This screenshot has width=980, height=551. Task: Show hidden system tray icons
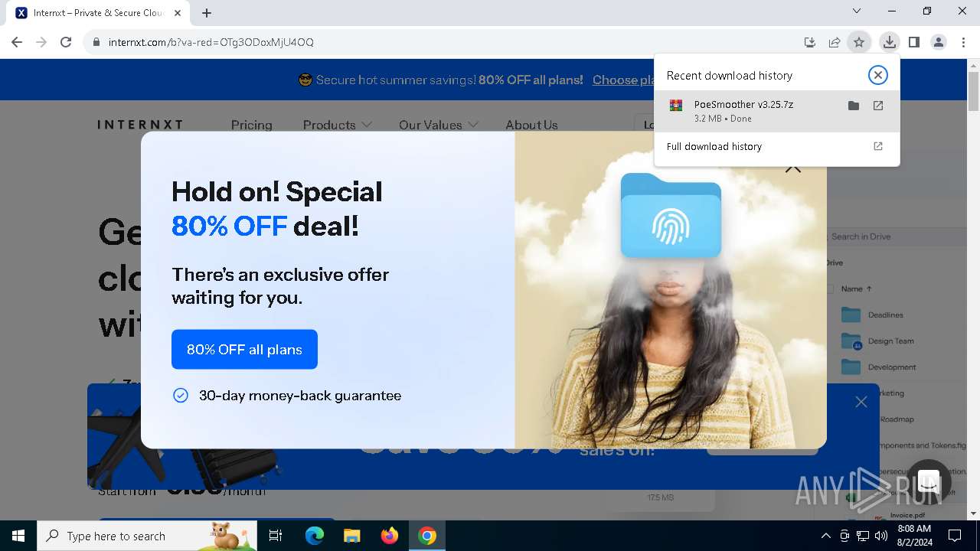coord(825,536)
